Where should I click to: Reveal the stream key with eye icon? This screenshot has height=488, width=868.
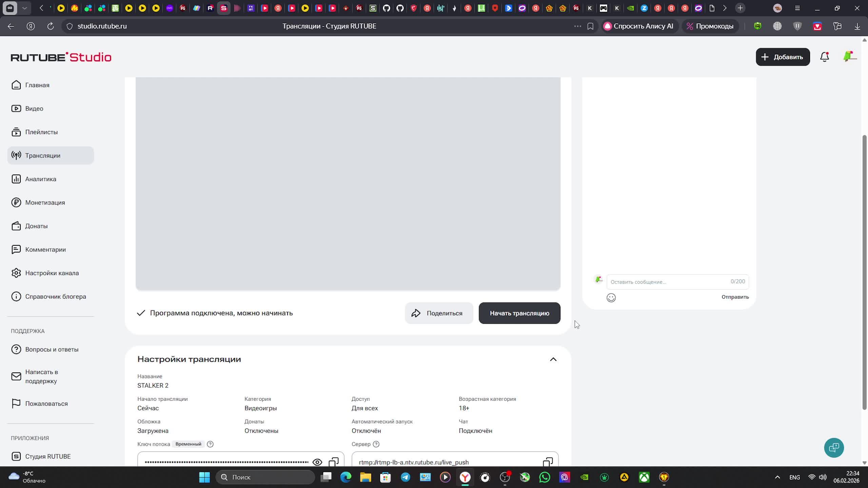tap(317, 462)
